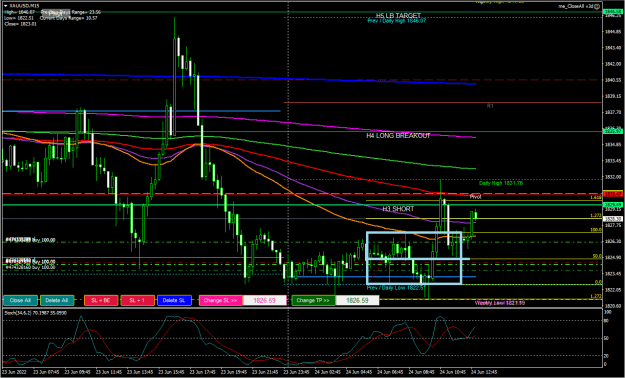Image resolution: width=625 pixels, height=378 pixels.
Task: Focus the Change SL price field
Action: point(265,300)
